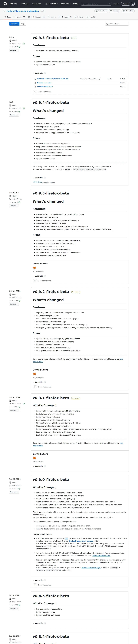Copy the sha256 hash of the xpi
Viewport: 138px width, 644px height.
99,79
